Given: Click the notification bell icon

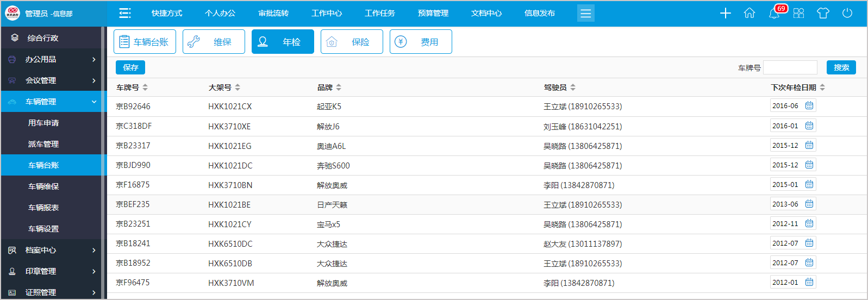Looking at the screenshot, I should pos(774,14).
